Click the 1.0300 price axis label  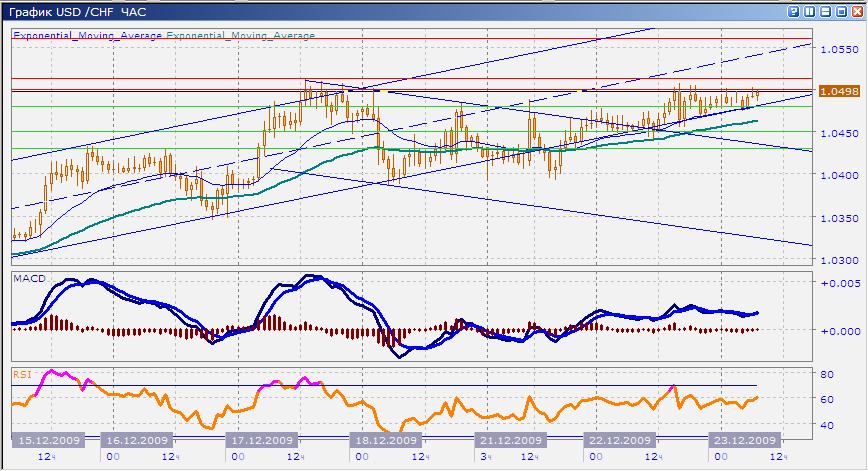[x=839, y=260]
